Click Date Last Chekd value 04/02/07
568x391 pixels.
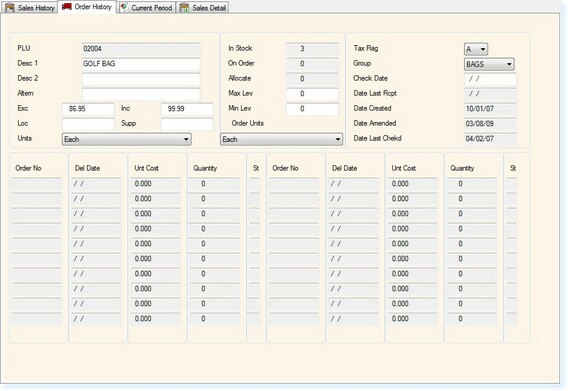tap(490, 139)
